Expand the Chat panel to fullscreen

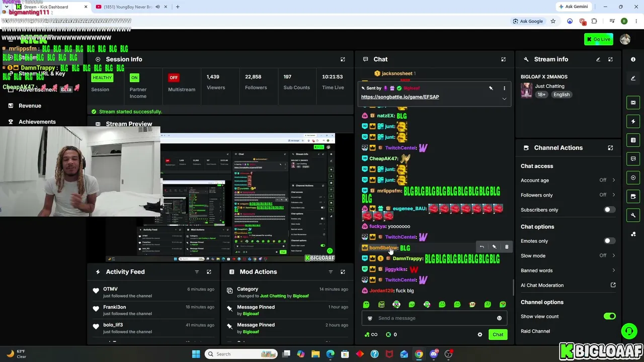(503, 59)
